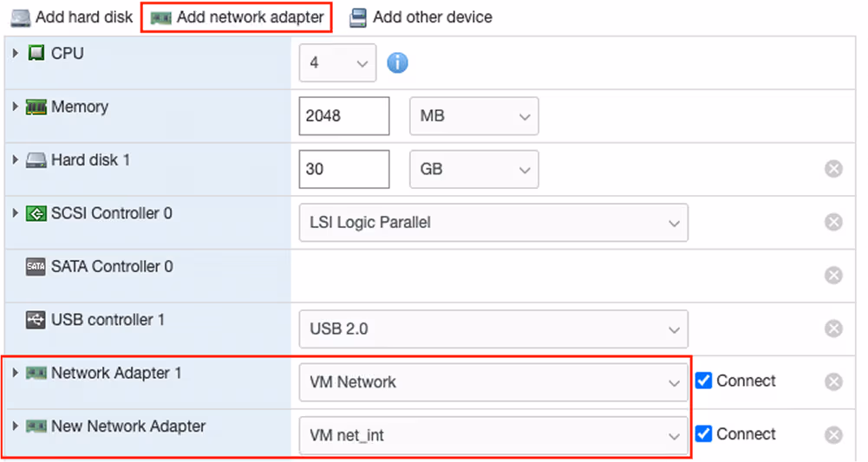Viewport: 868px width, 462px height.
Task: Remove USB controller 1 with X icon
Action: (x=833, y=329)
